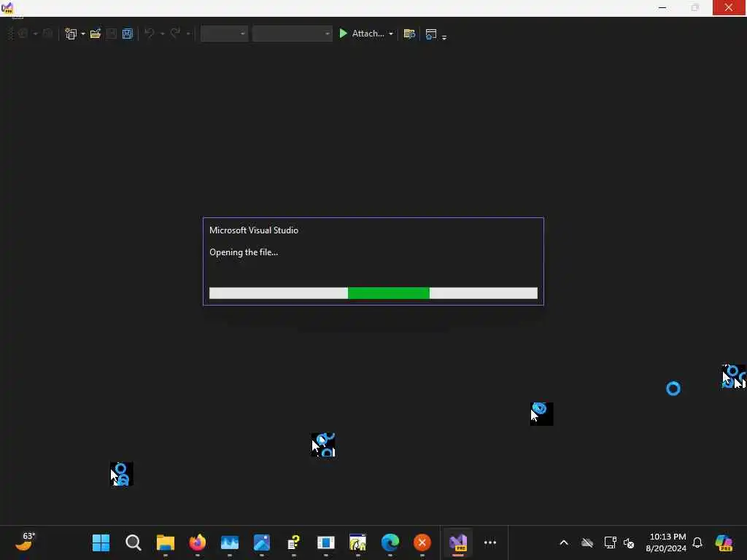Open Windows Search from taskbar
Screen dimensions: 747x560
tap(133, 542)
